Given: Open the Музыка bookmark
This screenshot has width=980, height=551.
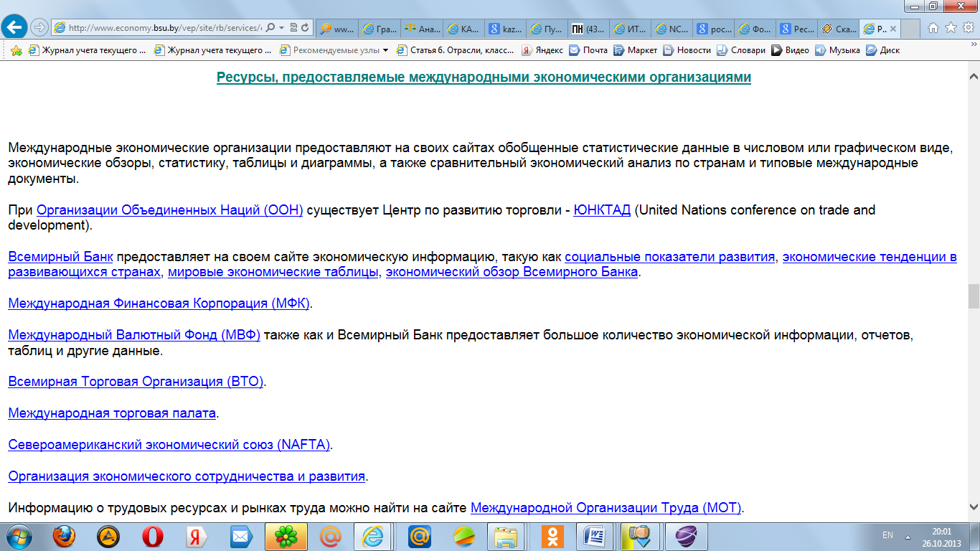Looking at the screenshot, I should click(837, 50).
